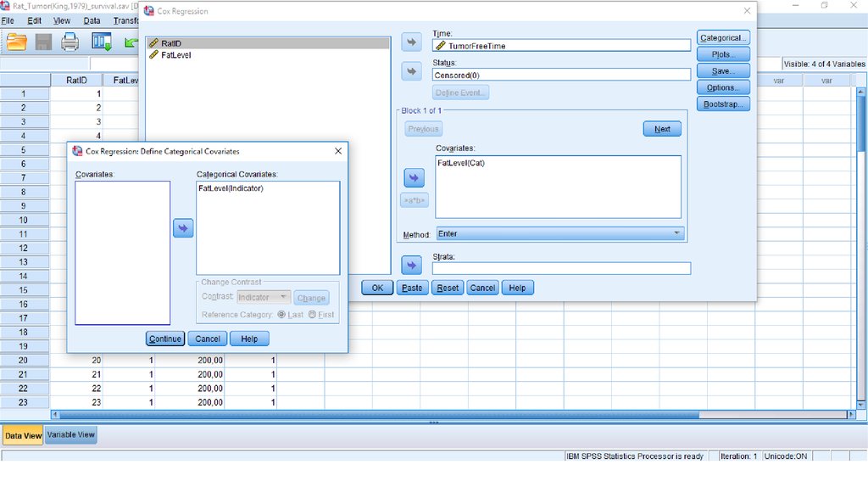
Task: Click the Print icon in the toolbar
Action: click(70, 42)
